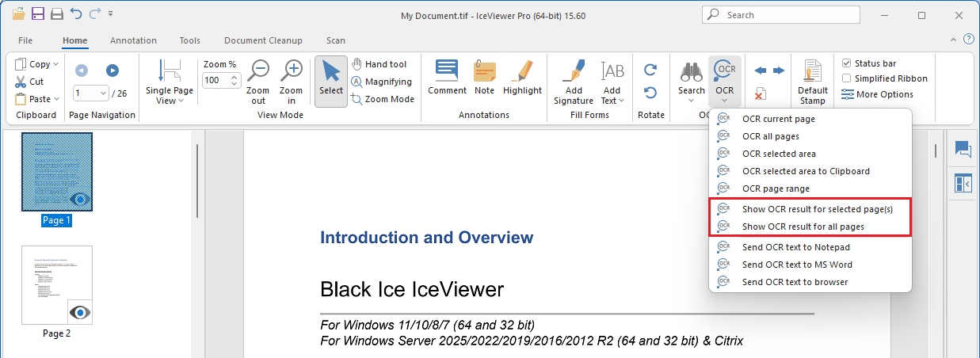
Task: Click into the Zoom % value field
Action: coord(215,80)
